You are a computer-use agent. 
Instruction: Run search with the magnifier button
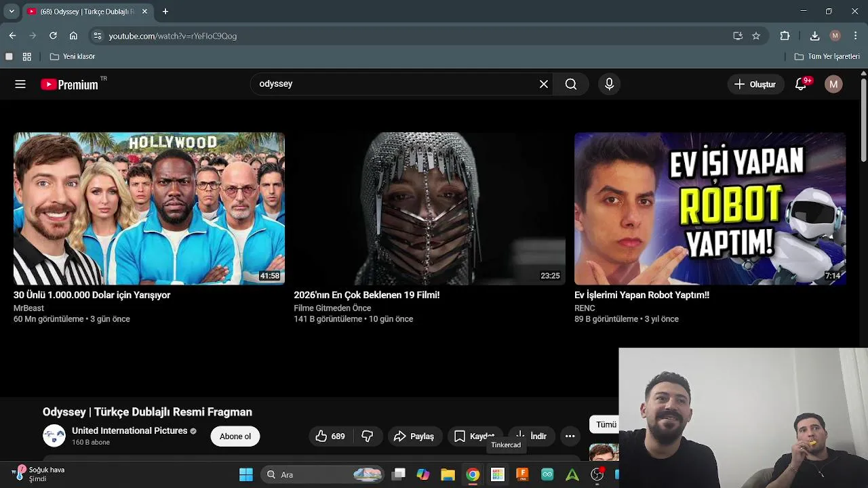coord(571,84)
